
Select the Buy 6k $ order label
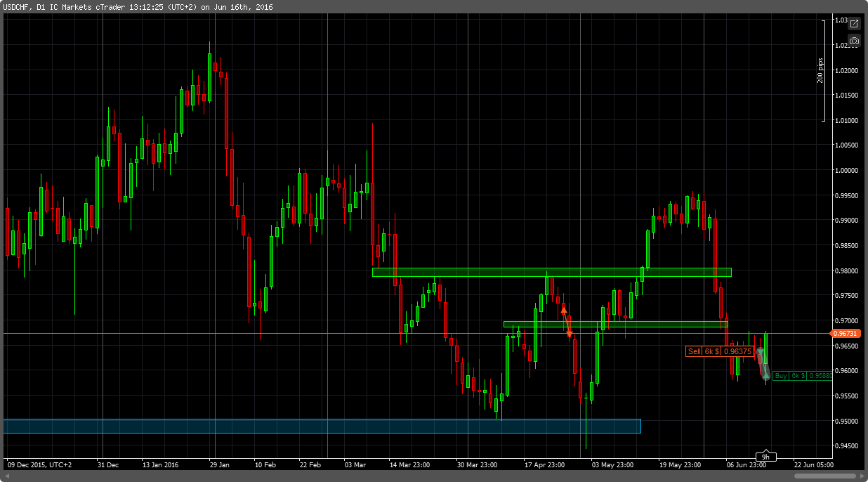pyautogui.click(x=803, y=376)
